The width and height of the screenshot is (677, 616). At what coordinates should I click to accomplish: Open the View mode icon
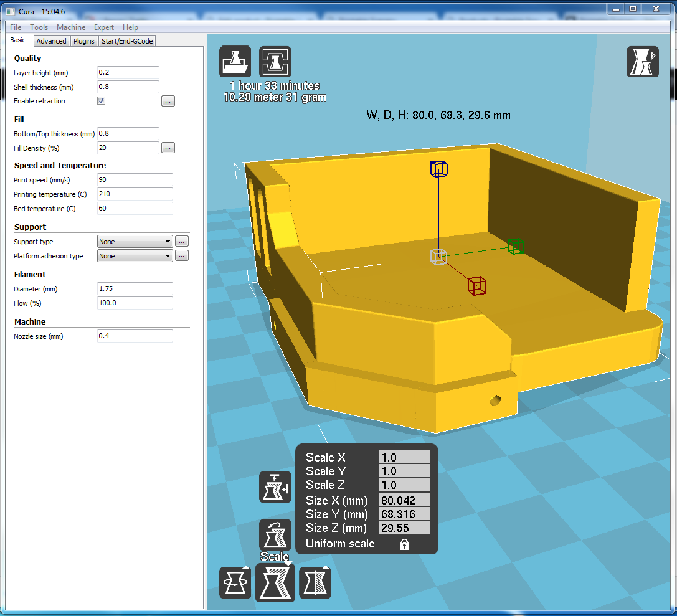[x=643, y=62]
